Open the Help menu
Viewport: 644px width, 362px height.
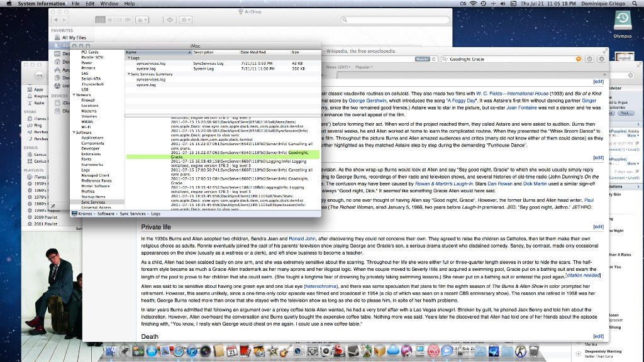click(x=130, y=3)
